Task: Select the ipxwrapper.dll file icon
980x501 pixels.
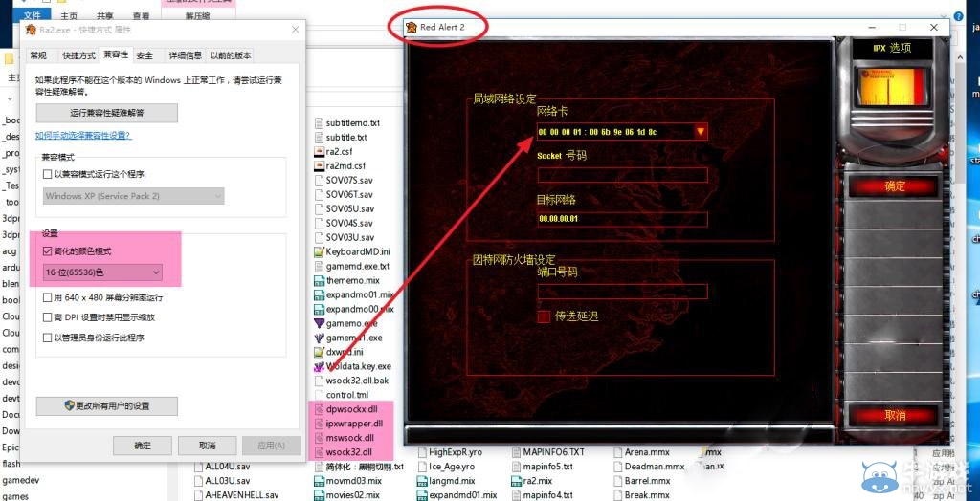Action: (x=319, y=424)
